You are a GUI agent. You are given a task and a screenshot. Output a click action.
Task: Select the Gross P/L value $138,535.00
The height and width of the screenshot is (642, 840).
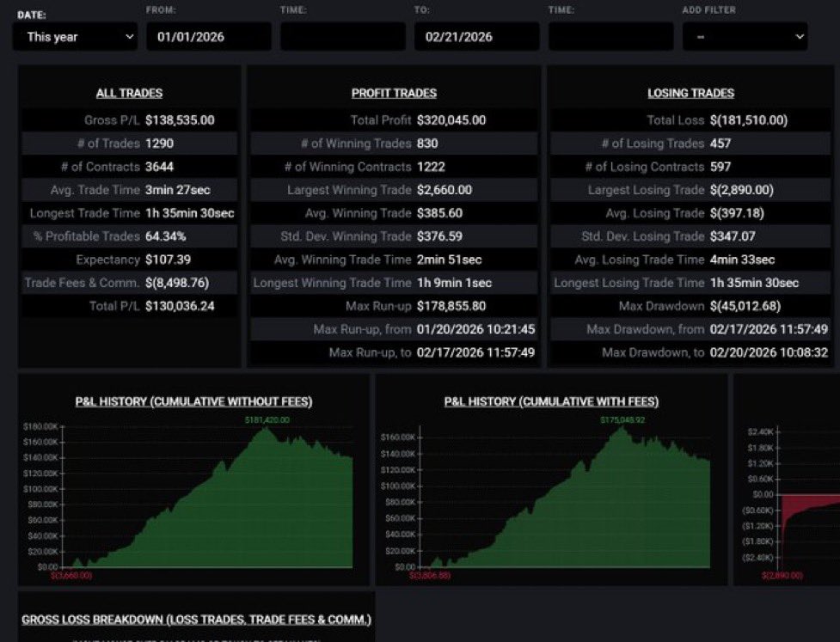click(x=180, y=120)
